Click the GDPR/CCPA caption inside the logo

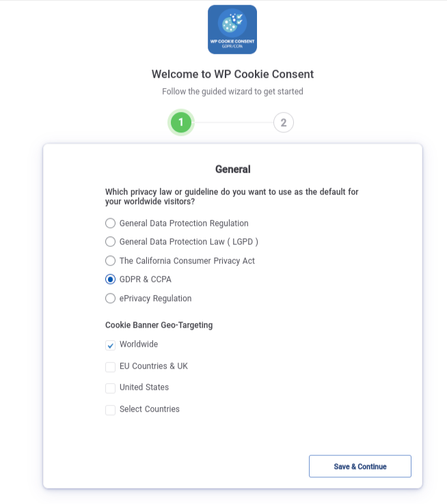[232, 46]
